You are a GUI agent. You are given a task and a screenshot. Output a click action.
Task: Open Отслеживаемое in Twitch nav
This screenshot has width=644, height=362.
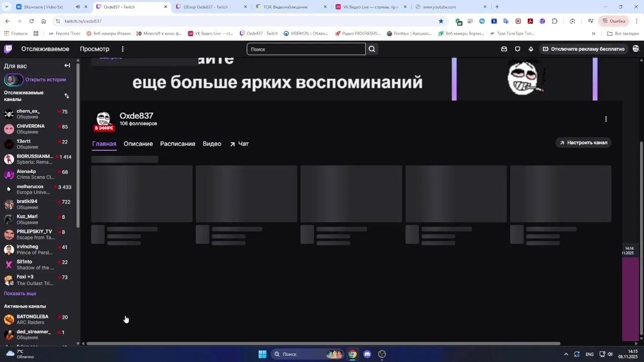pos(45,49)
